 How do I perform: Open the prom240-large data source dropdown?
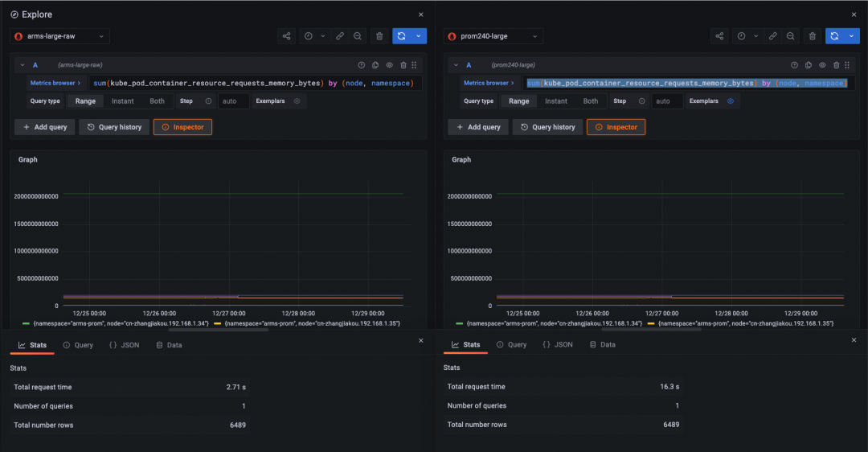point(493,36)
